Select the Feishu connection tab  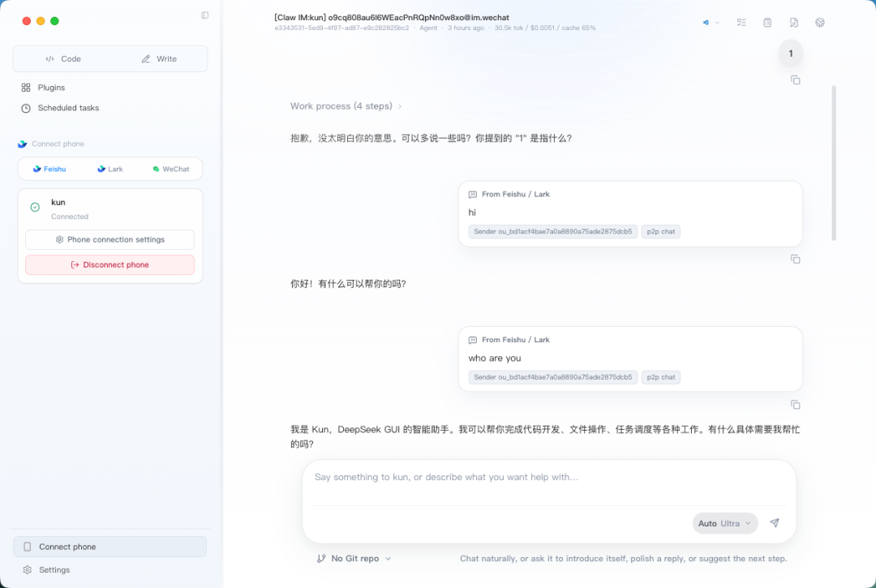[49, 169]
